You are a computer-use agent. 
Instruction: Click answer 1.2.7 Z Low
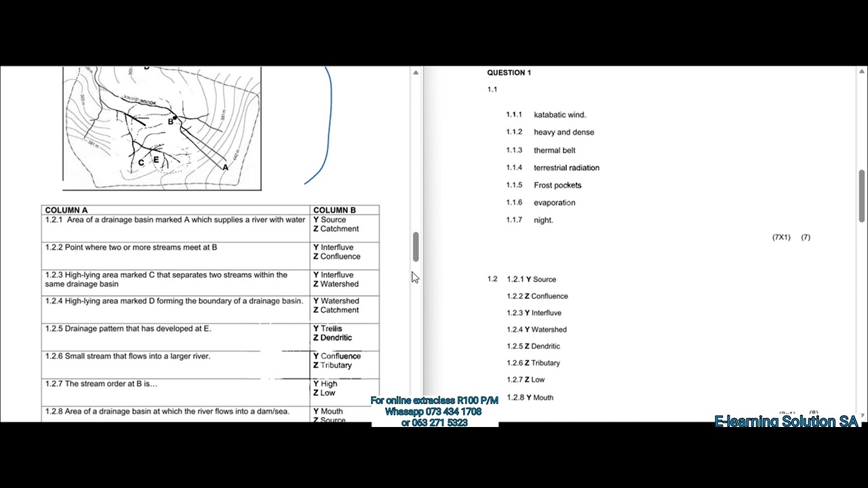click(x=526, y=380)
